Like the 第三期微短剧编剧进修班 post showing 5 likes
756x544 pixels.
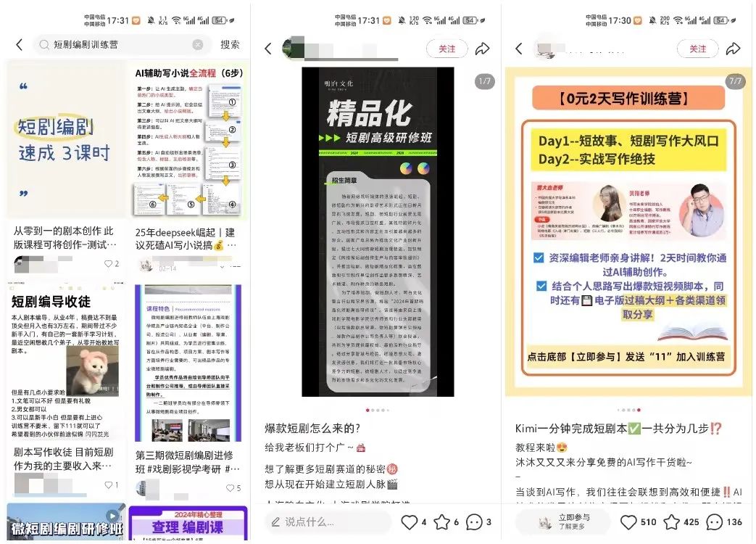coord(229,488)
